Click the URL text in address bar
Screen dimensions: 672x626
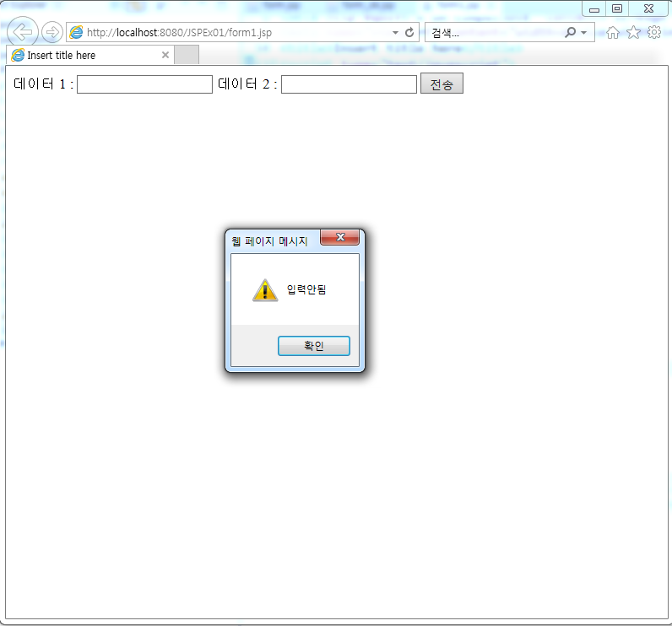click(179, 33)
